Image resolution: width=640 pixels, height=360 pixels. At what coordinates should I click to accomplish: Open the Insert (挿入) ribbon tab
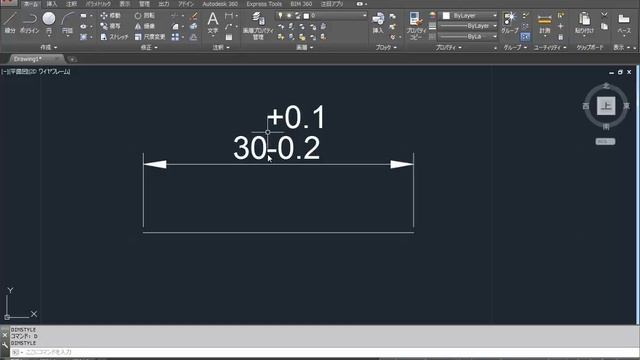click(x=51, y=4)
